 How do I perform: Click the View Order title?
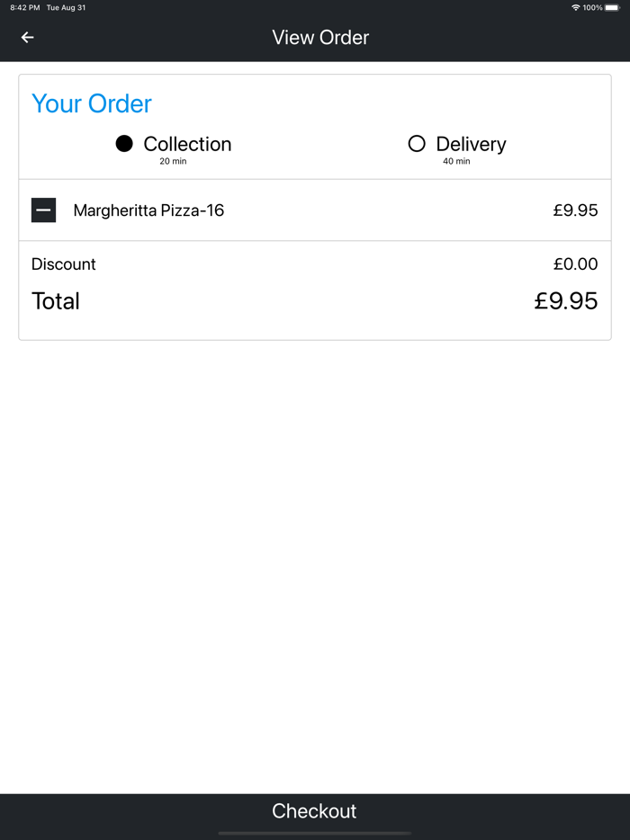(x=320, y=38)
